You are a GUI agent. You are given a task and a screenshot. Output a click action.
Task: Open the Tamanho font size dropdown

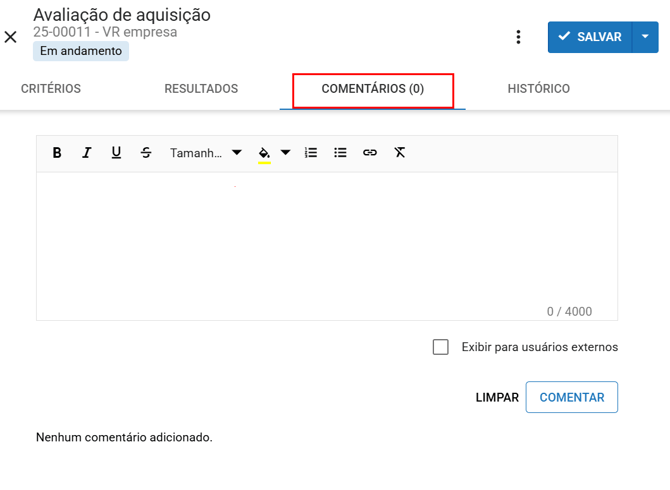click(206, 153)
